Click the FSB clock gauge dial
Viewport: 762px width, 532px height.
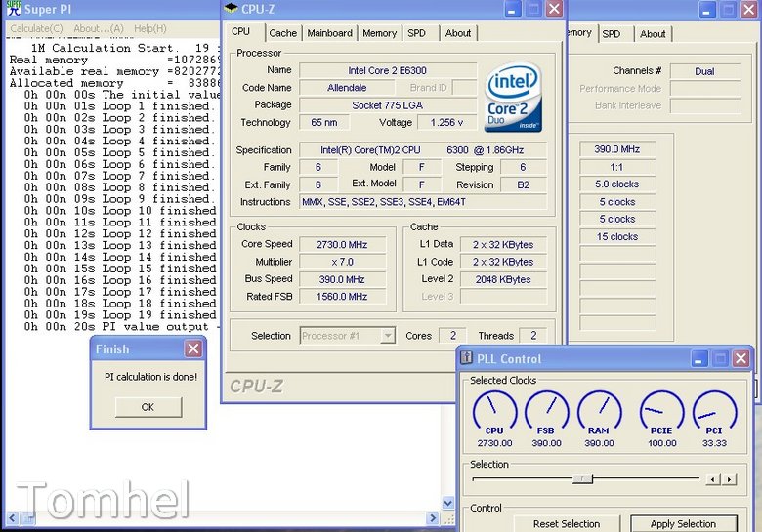click(547, 411)
